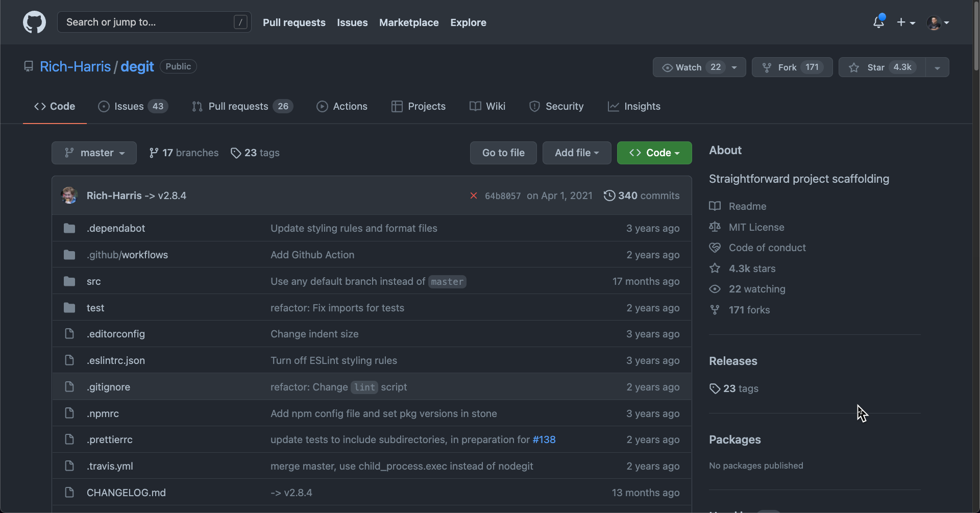Open the Releases heading link

pyautogui.click(x=733, y=361)
